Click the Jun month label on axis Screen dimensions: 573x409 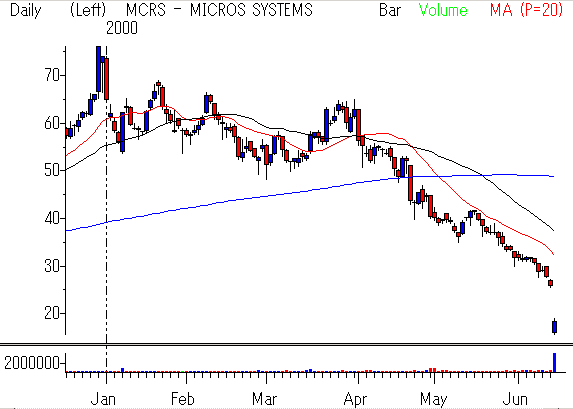point(515,399)
